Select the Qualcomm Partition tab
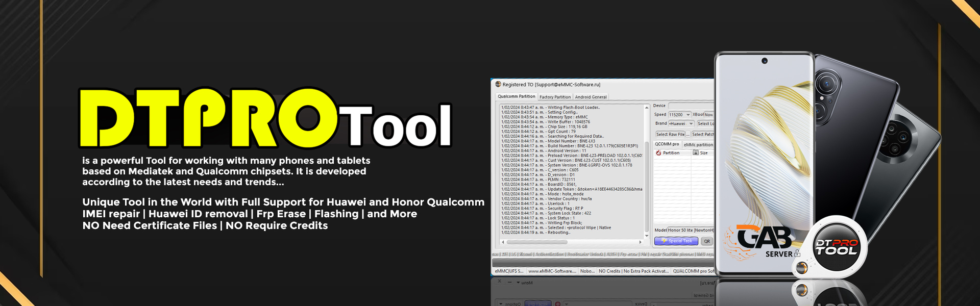Viewport: 980px width, 306px height. coord(516,96)
